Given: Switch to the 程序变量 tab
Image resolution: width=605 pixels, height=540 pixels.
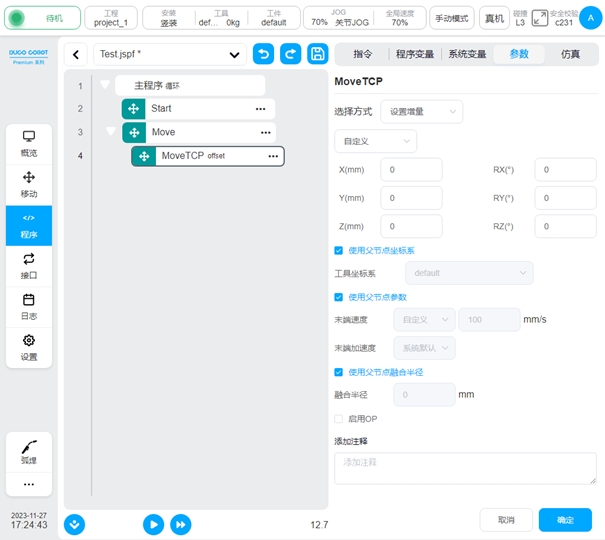Looking at the screenshot, I should click(x=413, y=54).
